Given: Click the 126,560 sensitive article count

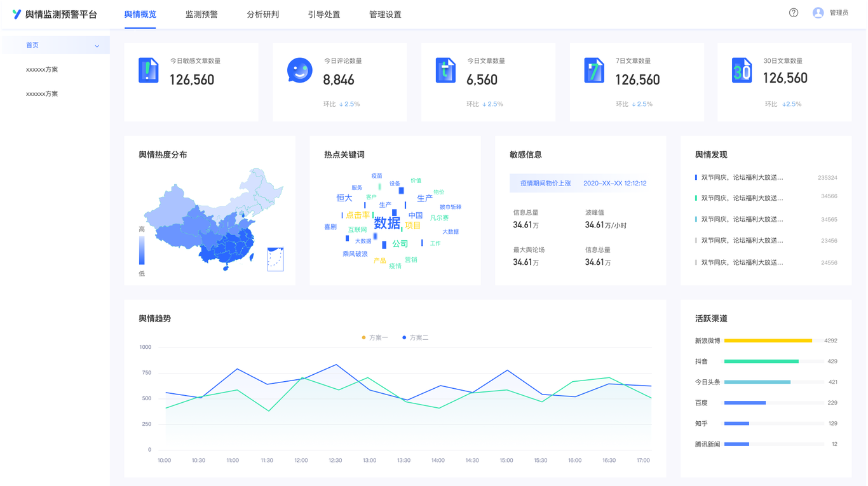Looking at the screenshot, I should tap(192, 80).
